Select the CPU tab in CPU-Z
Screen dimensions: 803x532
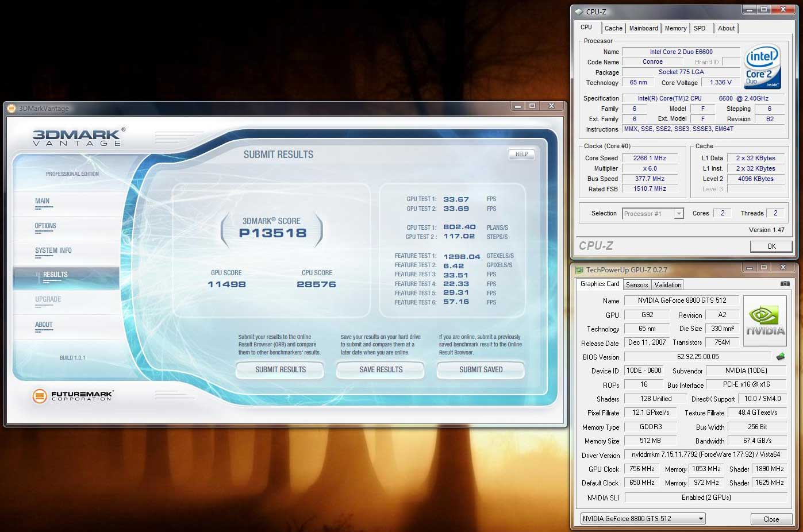click(587, 27)
